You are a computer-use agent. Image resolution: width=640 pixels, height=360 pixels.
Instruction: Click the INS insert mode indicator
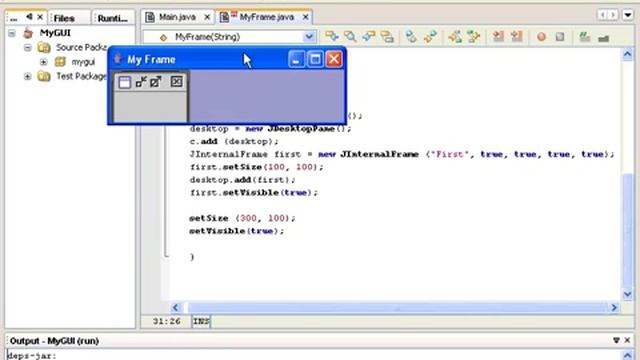[201, 322]
